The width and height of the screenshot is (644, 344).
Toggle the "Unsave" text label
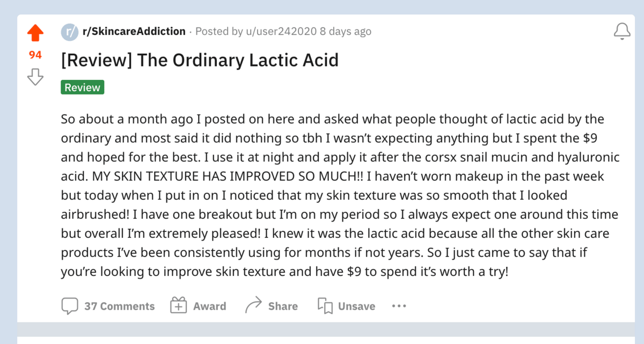click(356, 306)
